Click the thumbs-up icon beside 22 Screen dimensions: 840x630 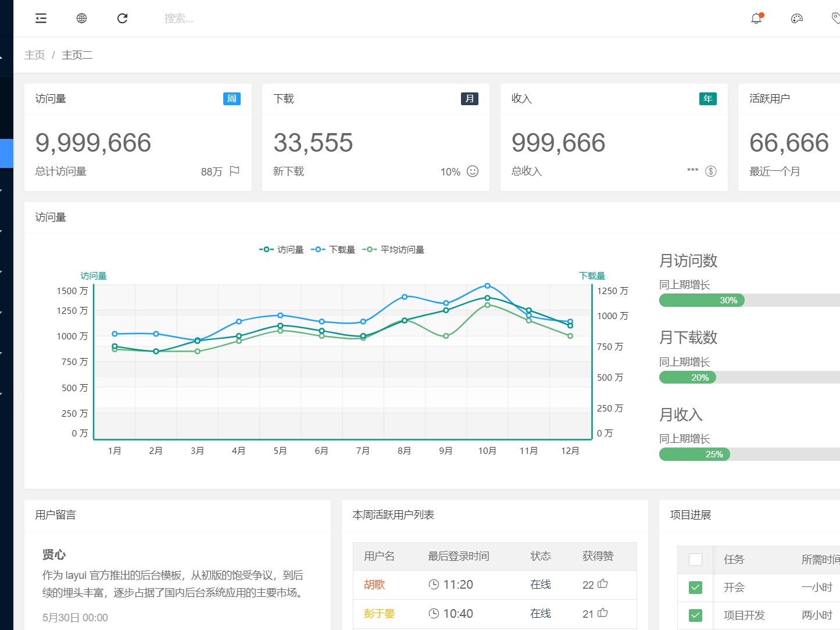(603, 584)
